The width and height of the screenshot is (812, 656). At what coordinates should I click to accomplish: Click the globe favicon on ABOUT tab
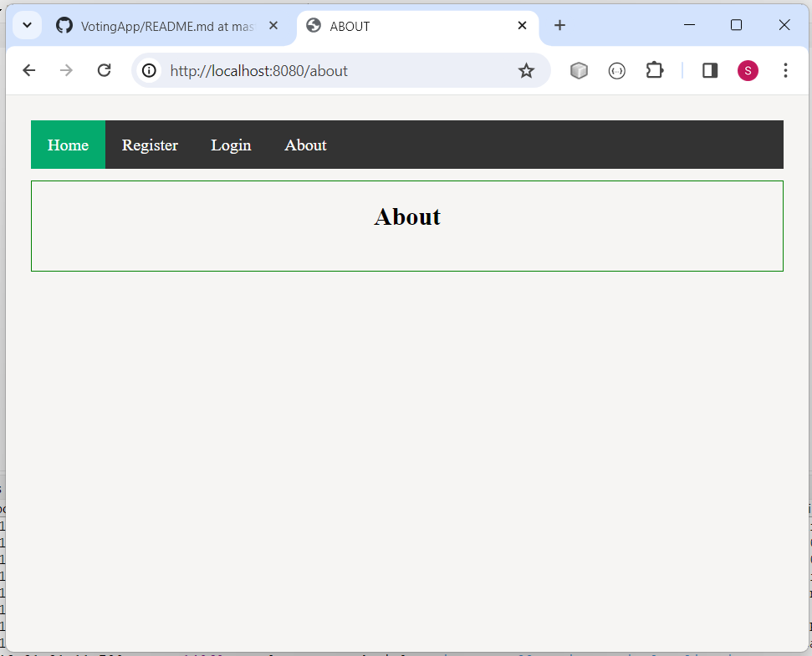click(x=314, y=25)
